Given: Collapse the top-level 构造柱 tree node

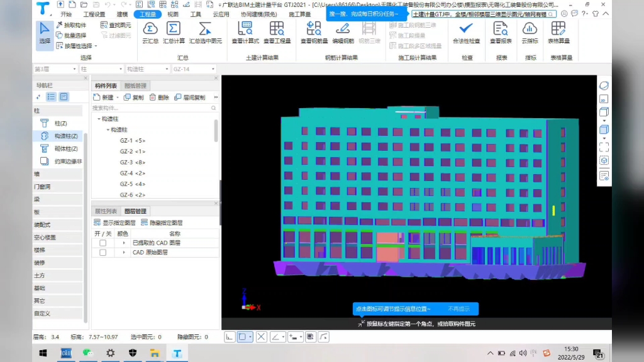Looking at the screenshot, I should (x=99, y=119).
